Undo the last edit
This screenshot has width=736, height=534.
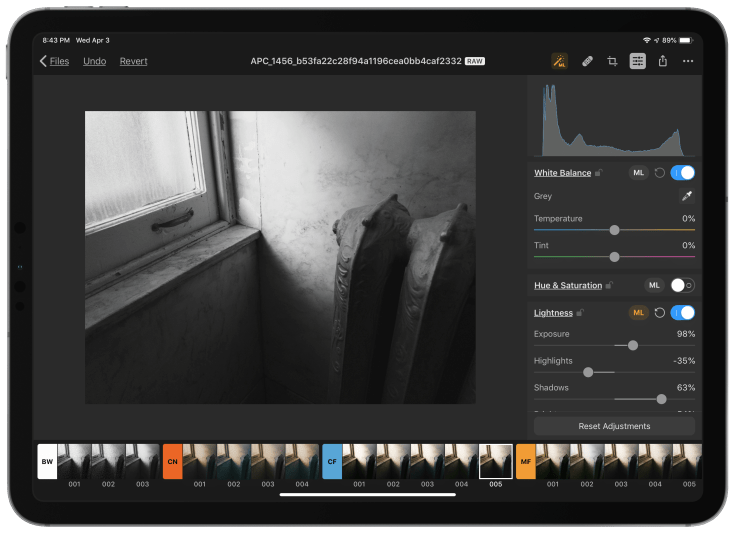pos(94,61)
